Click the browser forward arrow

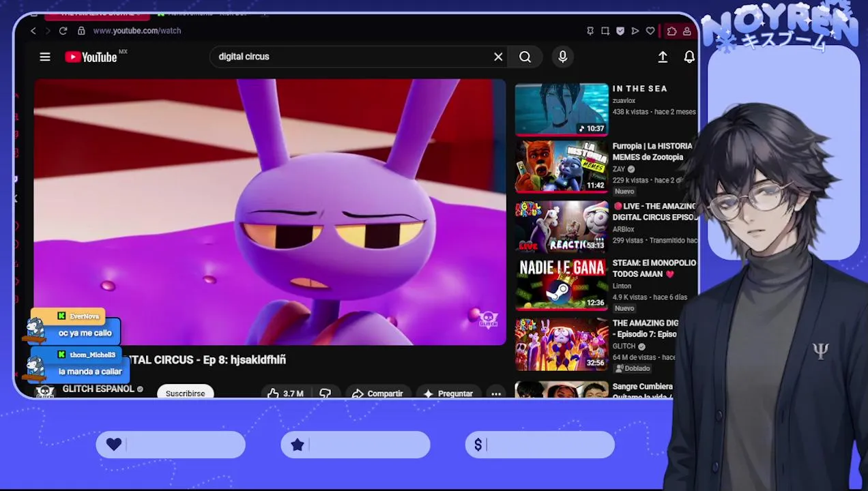tap(48, 31)
